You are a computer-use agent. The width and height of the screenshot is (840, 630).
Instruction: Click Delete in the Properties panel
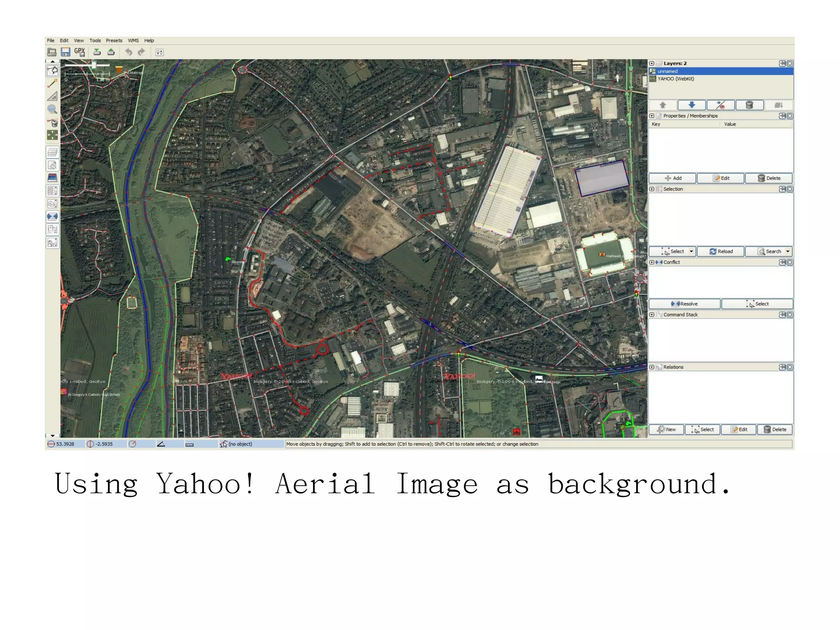point(769,178)
